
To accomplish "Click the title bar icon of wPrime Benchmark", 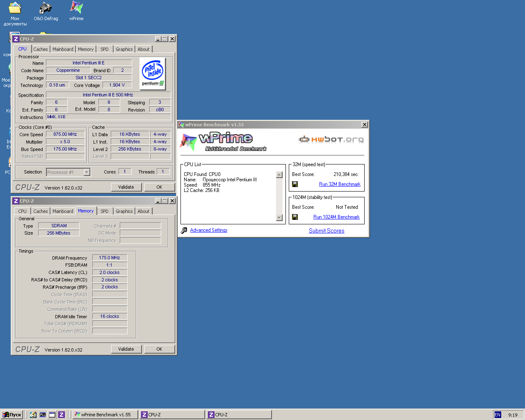I will (182, 125).
